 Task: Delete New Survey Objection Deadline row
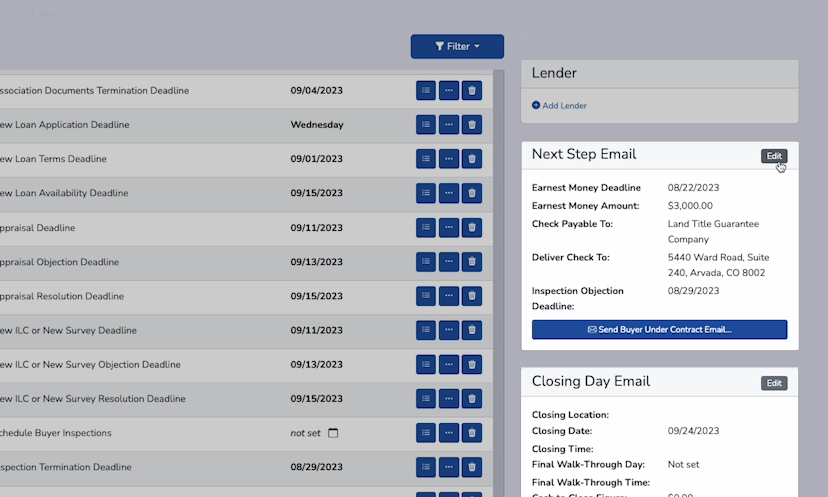[472, 364]
